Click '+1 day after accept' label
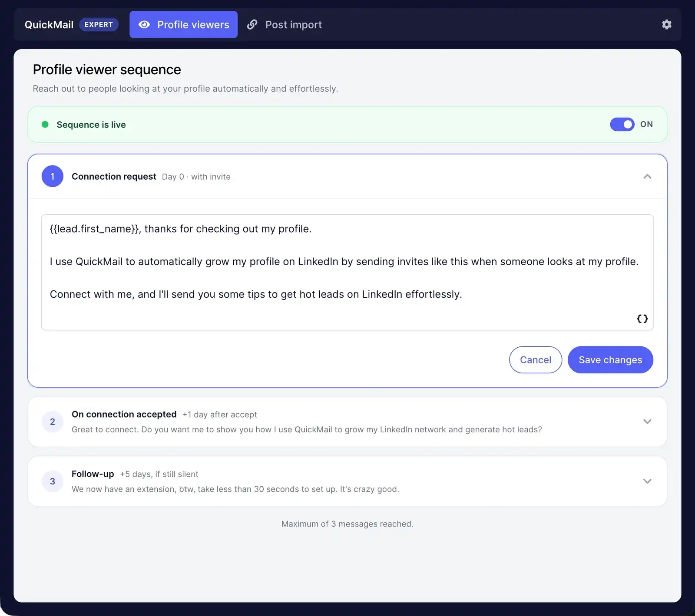Image resolution: width=695 pixels, height=616 pixels. pos(220,415)
